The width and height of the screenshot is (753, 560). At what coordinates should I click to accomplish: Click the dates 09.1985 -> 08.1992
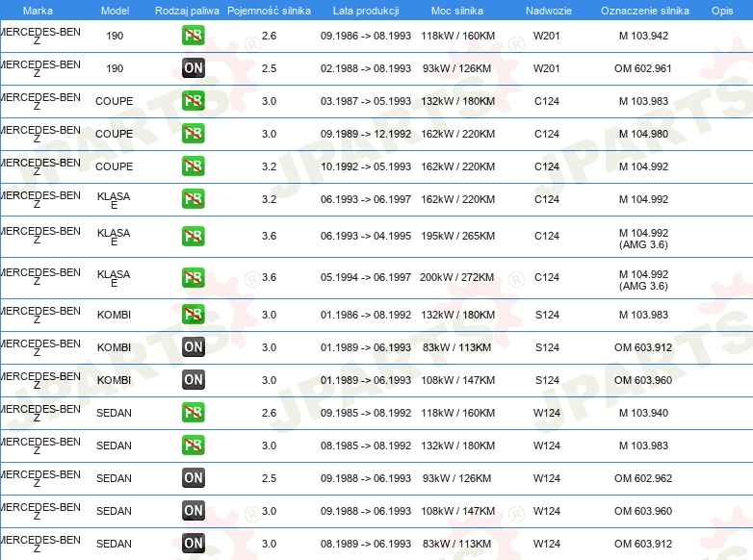[366, 413]
